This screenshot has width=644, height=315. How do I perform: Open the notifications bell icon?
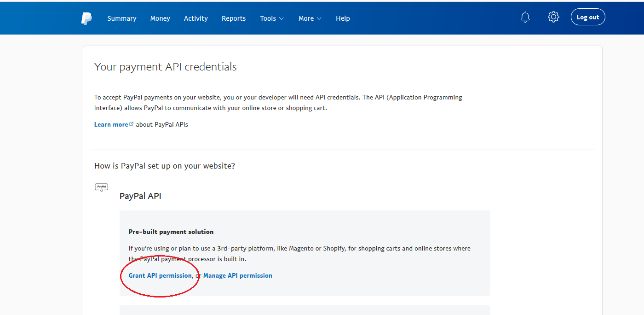tap(525, 17)
